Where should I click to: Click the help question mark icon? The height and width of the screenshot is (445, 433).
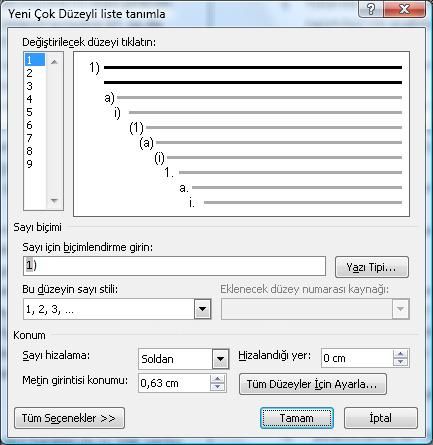click(370, 9)
